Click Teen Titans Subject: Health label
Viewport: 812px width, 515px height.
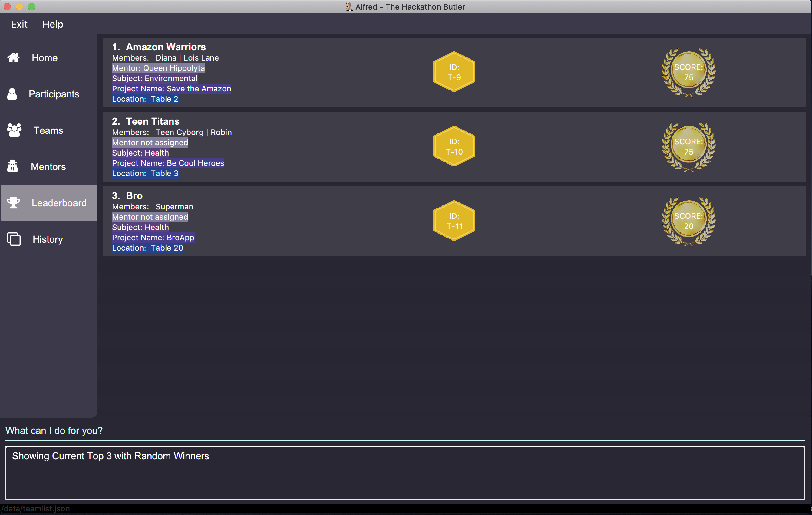(140, 153)
